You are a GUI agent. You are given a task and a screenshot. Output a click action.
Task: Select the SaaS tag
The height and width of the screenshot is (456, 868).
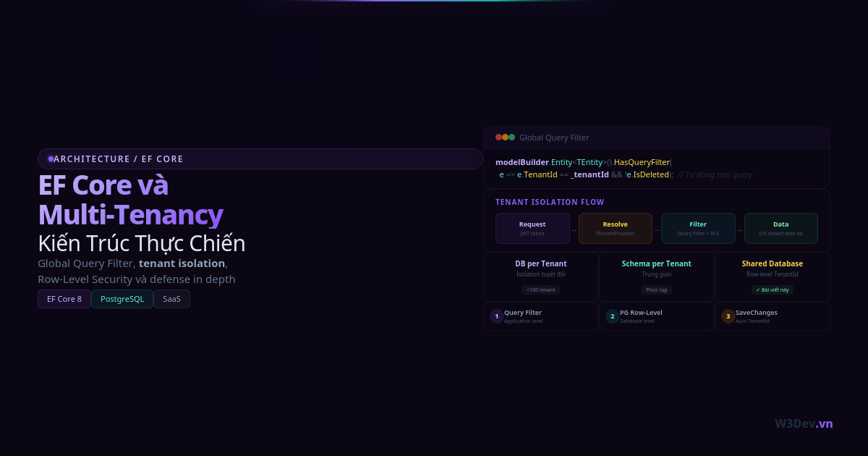point(171,299)
